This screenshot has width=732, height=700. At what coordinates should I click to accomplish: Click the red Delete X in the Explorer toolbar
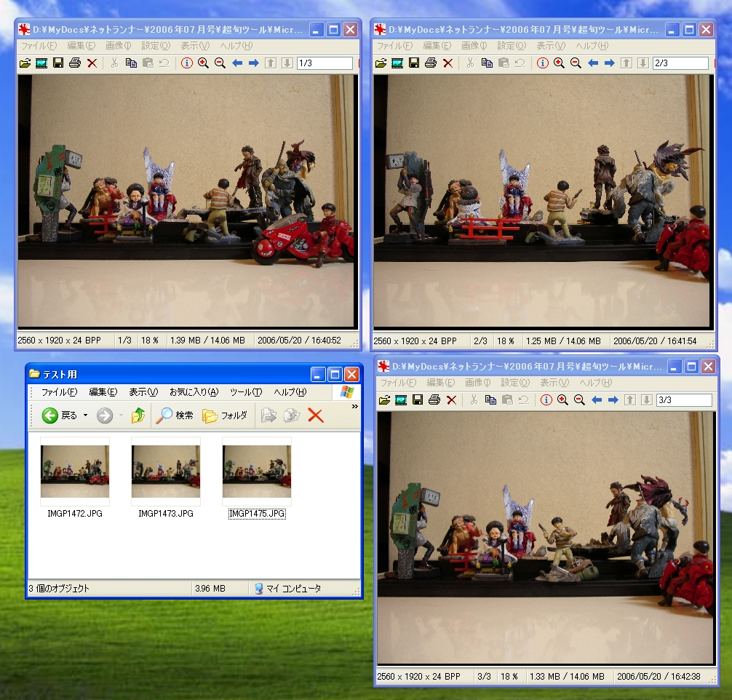pyautogui.click(x=316, y=415)
